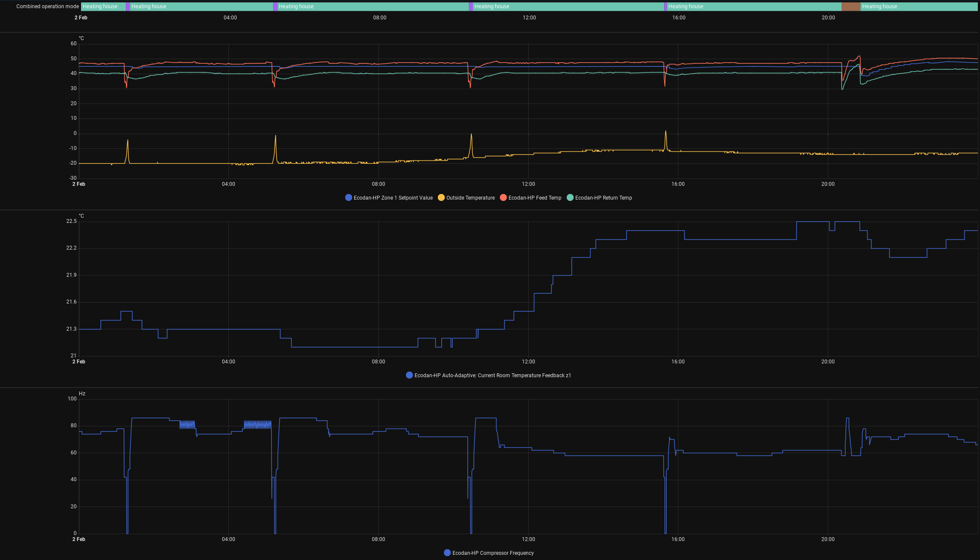This screenshot has height=560, width=980.
Task: Toggle the Ecodan-HP Zone 1 Setpoint Value legend label
Action: (393, 198)
